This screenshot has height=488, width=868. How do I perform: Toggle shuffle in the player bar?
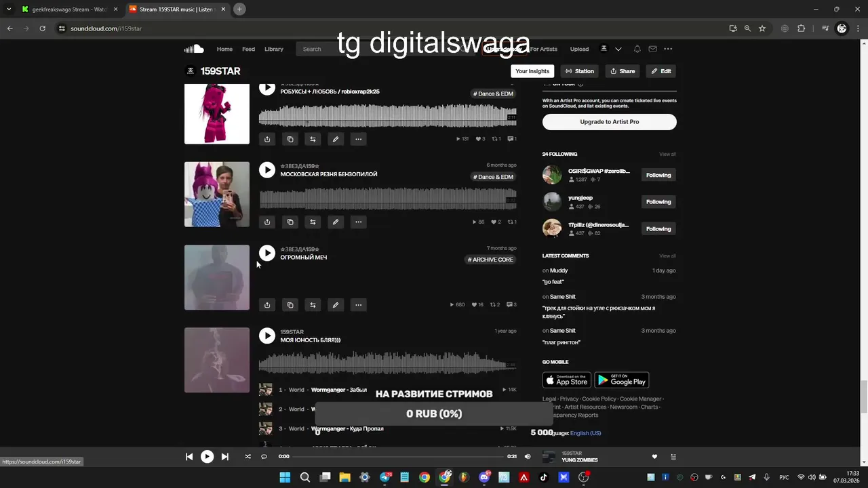248,457
